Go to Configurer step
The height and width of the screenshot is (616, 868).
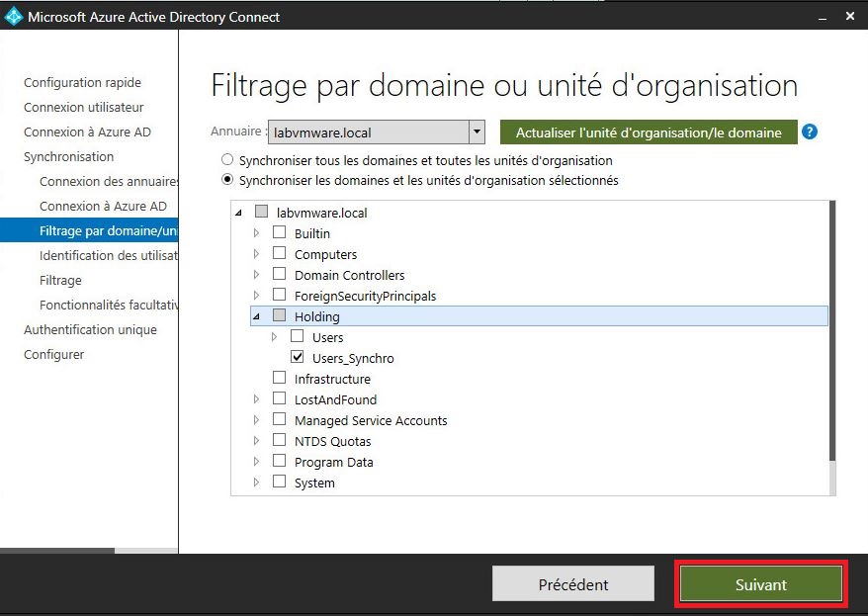point(53,354)
